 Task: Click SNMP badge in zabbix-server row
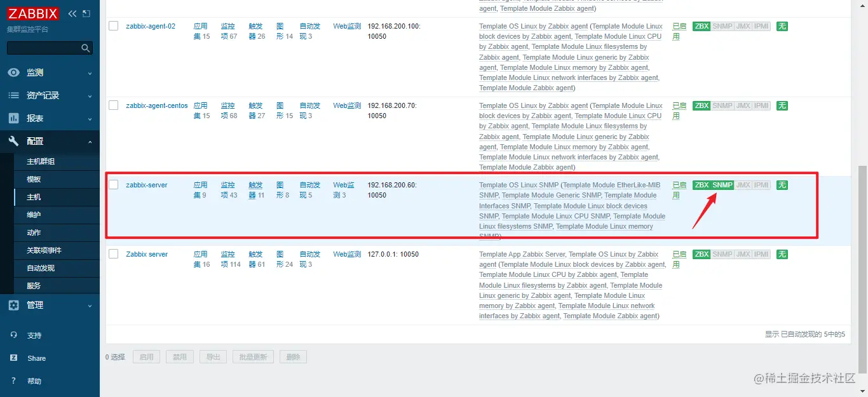(722, 185)
